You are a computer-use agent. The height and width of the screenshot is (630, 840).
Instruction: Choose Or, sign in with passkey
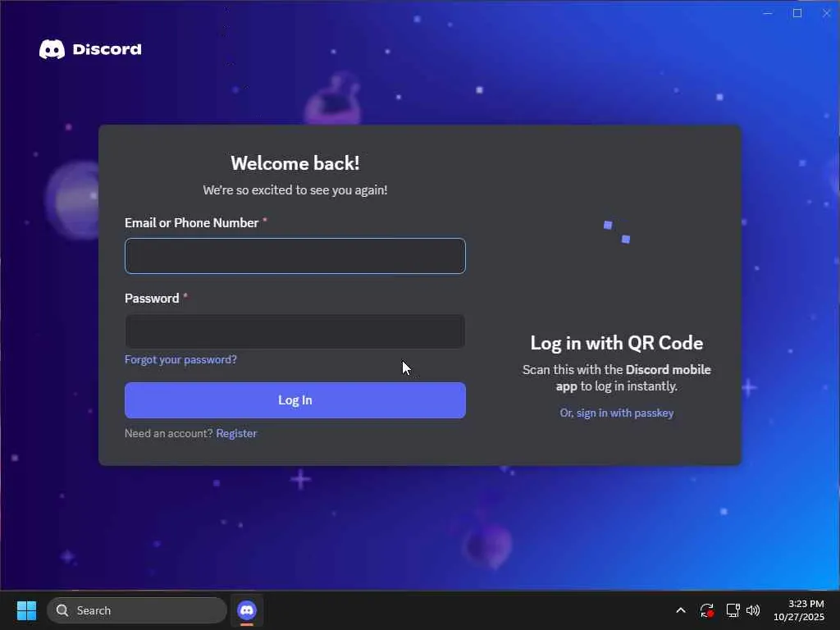(x=617, y=413)
